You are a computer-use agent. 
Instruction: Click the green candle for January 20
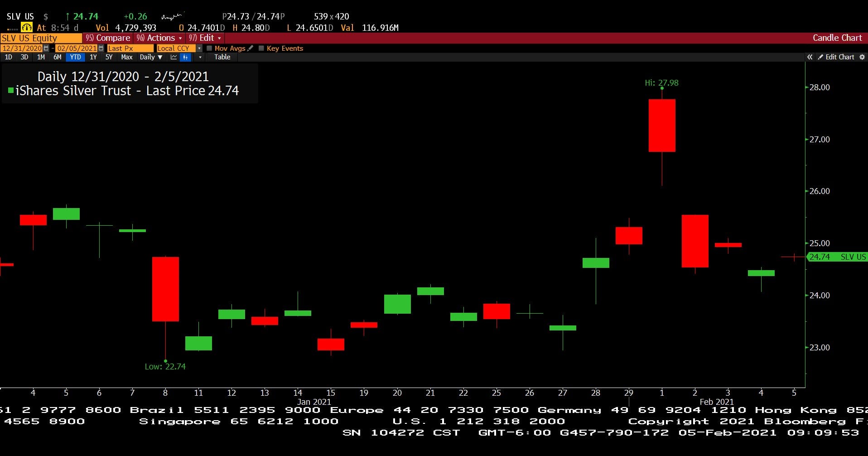coord(397,304)
